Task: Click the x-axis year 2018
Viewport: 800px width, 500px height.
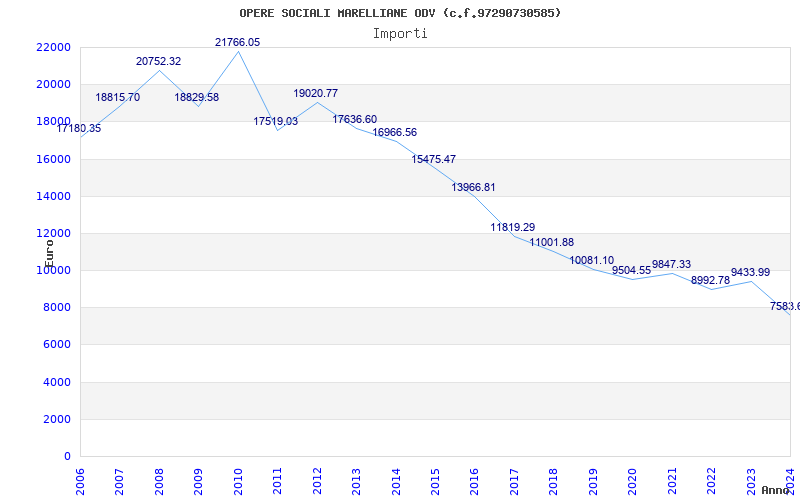Action: (x=554, y=481)
